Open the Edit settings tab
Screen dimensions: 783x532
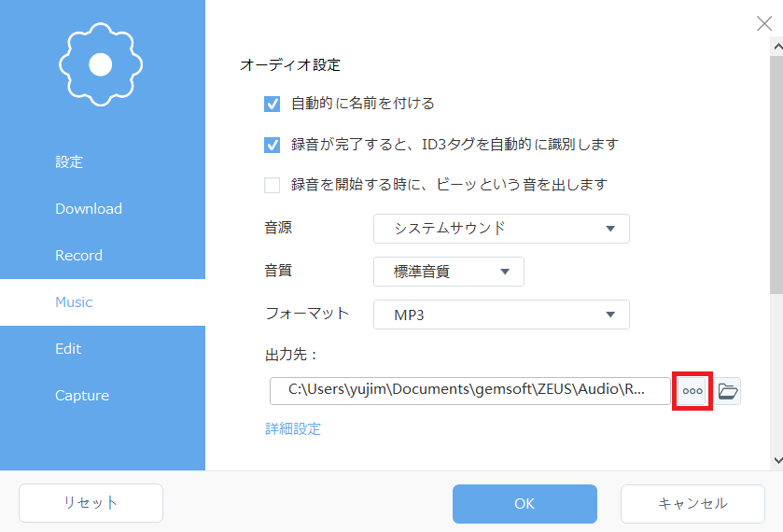coord(68,349)
